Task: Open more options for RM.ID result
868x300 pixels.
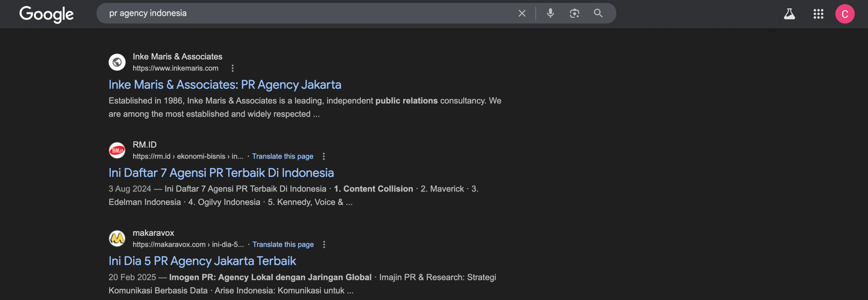Action: 324,156
